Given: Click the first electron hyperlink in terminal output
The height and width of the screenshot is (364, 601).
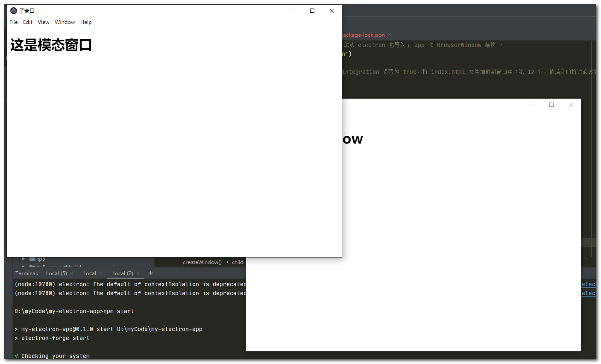Looking at the screenshot, I should [590, 284].
